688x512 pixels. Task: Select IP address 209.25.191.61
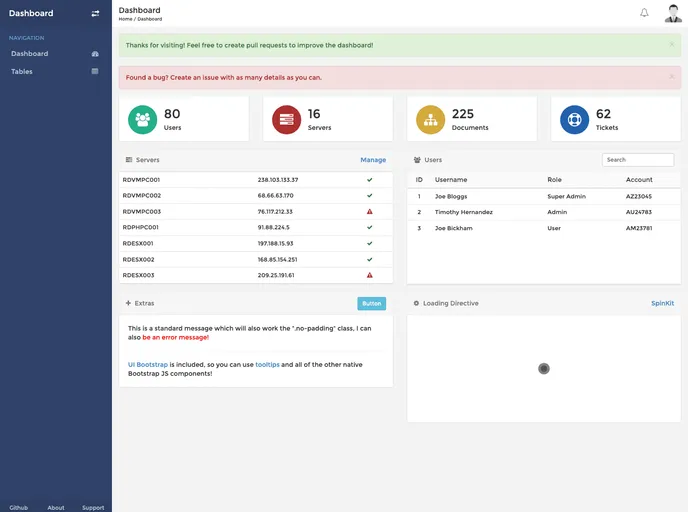(276, 276)
